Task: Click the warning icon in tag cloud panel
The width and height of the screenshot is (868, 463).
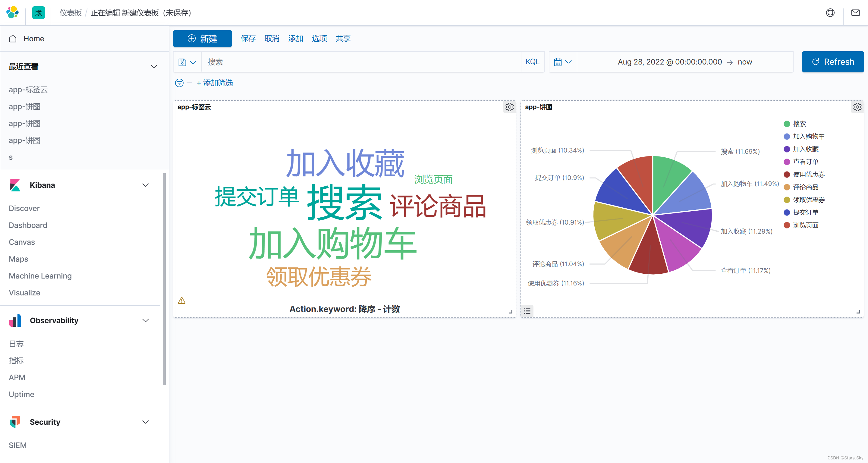Action: coord(182,300)
